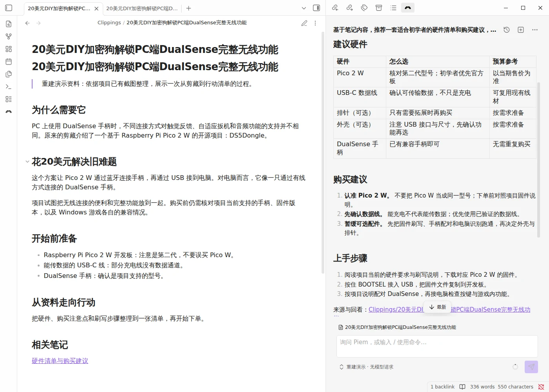Open the note's more options menu
Screen dimensions: 549x392
pos(315,23)
